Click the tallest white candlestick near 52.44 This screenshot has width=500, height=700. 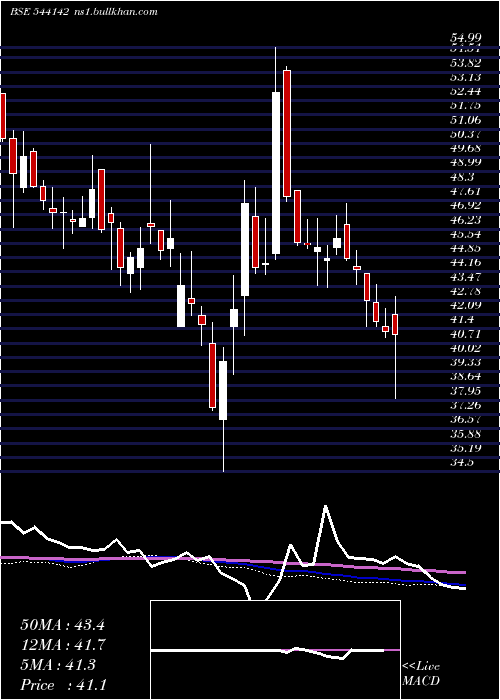point(276,173)
